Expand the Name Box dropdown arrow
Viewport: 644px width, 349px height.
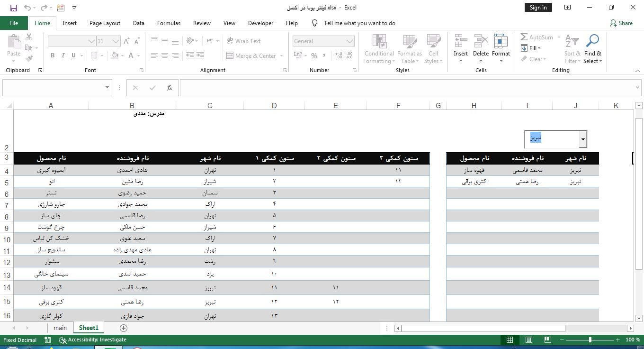click(x=107, y=88)
